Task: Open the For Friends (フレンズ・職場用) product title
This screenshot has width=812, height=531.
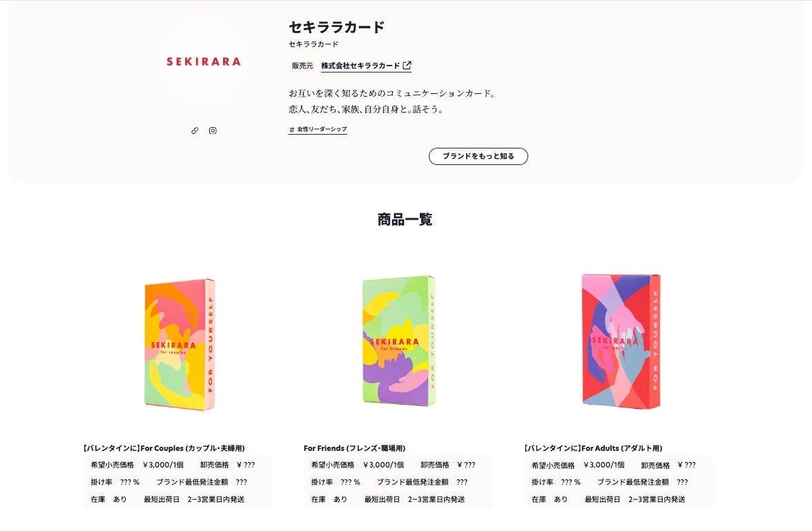Action: tap(355, 448)
